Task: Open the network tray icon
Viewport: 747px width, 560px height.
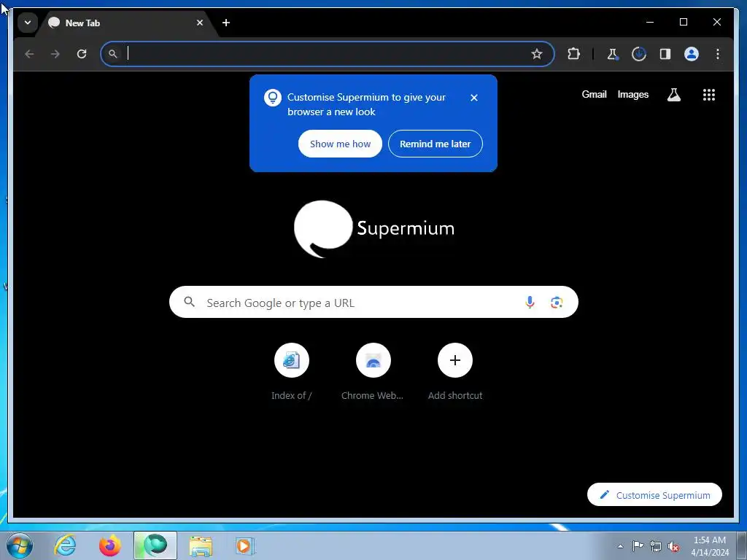Action: (656, 546)
